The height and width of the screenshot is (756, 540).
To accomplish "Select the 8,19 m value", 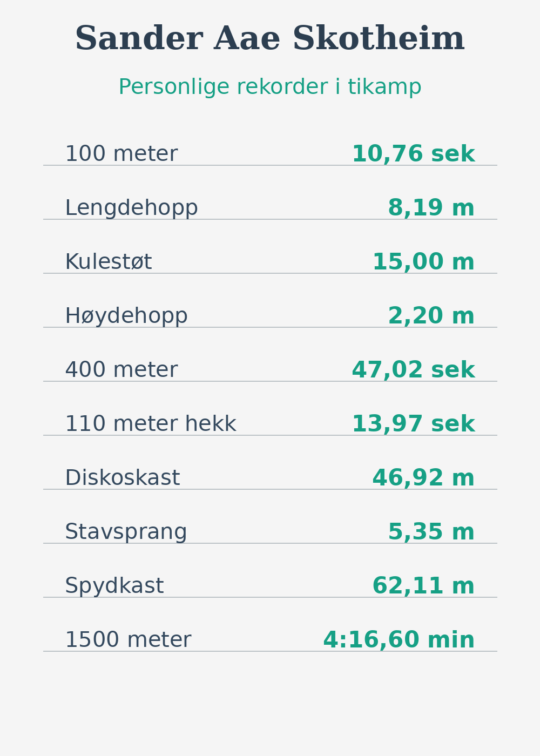I will click(431, 208).
